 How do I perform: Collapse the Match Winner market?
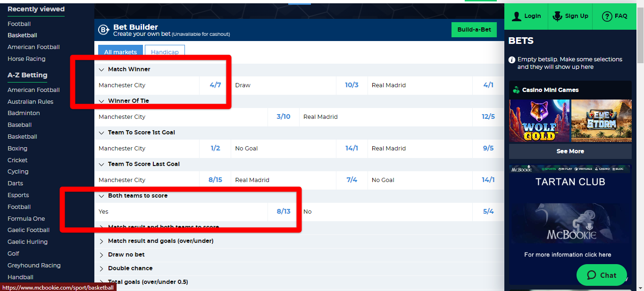click(101, 69)
